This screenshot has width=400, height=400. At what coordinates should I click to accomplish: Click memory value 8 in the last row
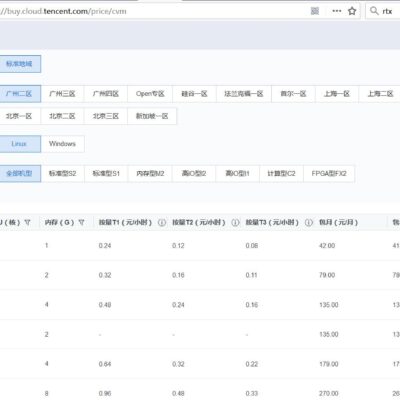coord(46,394)
